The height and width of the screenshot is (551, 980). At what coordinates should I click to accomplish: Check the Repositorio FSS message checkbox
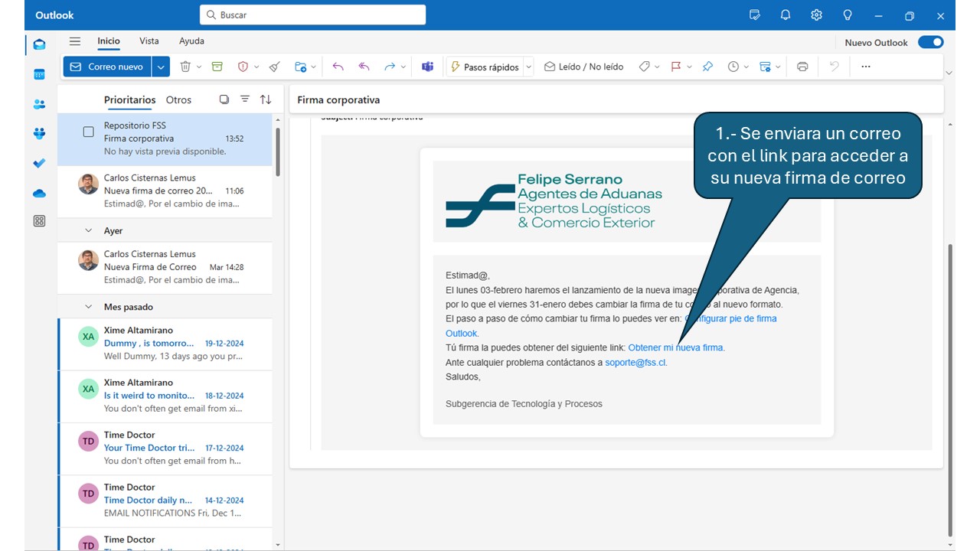(x=88, y=132)
